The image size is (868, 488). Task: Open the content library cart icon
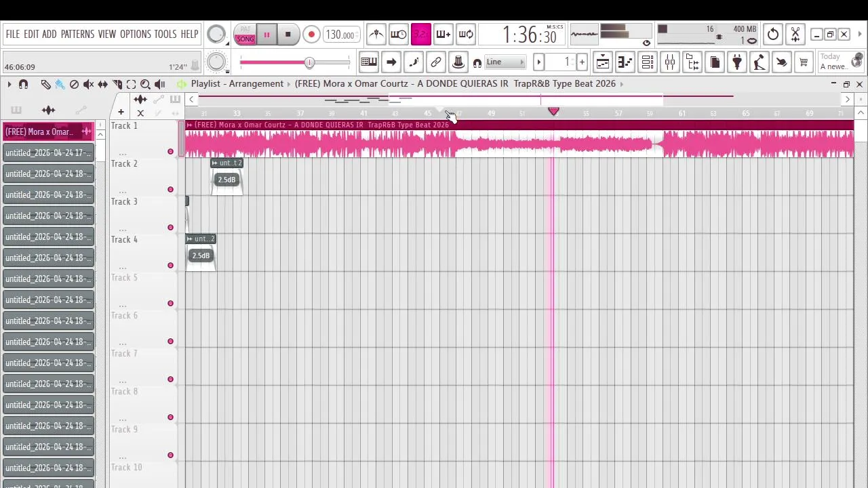(804, 62)
